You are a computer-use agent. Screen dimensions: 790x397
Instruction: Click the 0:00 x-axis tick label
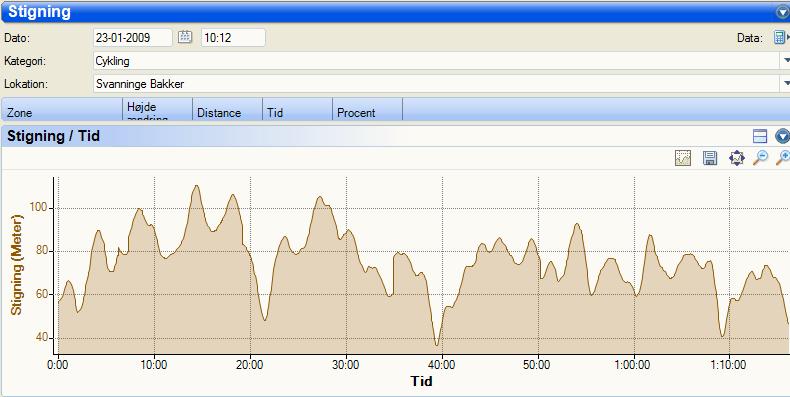click(58, 364)
